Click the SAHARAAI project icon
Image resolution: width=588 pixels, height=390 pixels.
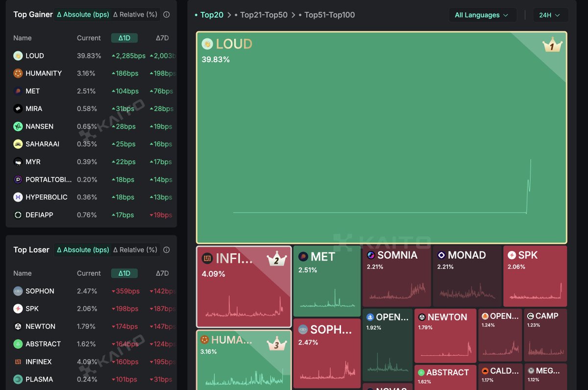(x=18, y=144)
